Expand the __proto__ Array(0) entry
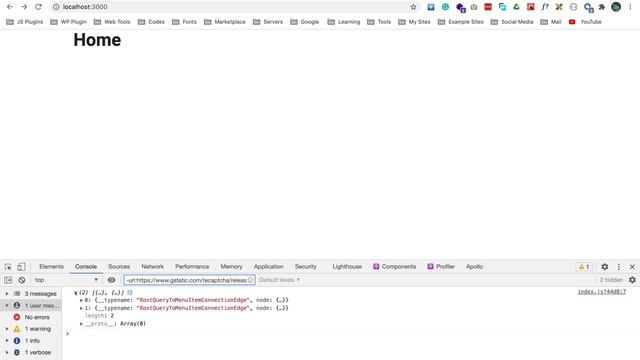Viewport: 640px width, 360px height. pos(81,324)
